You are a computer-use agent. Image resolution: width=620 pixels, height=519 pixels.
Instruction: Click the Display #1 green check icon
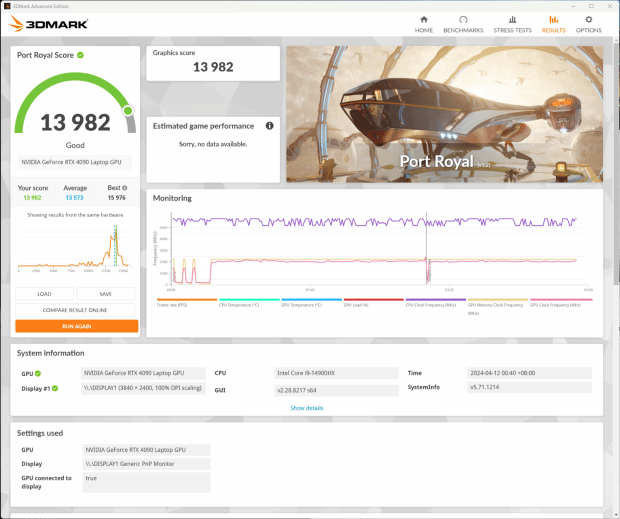point(55,388)
